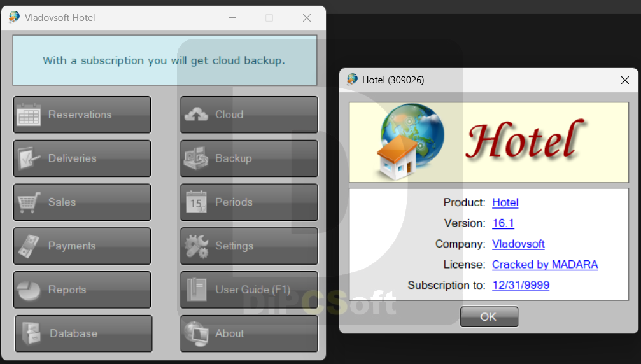Open the Reservations module
Viewport: 641px width, 364px height.
point(82,115)
